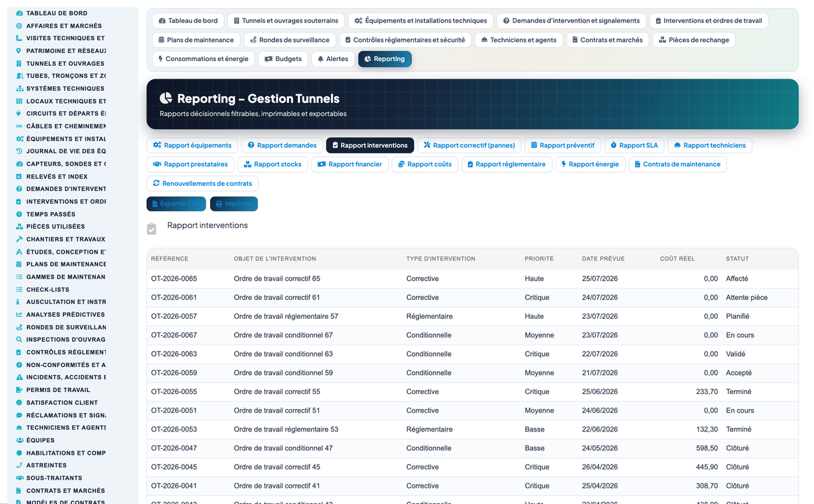Go to Rondes de surveillance menu item

pyautogui.click(x=290, y=40)
